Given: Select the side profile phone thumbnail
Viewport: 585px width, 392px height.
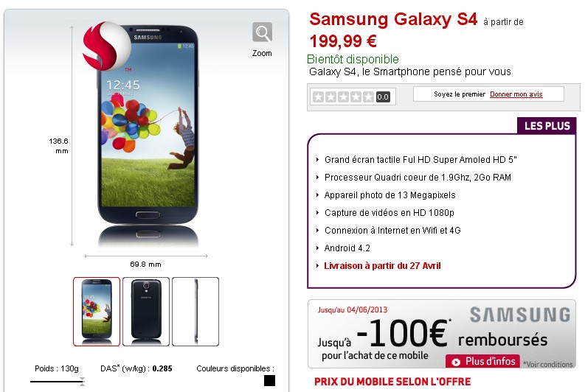Looking at the screenshot, I should 195,312.
